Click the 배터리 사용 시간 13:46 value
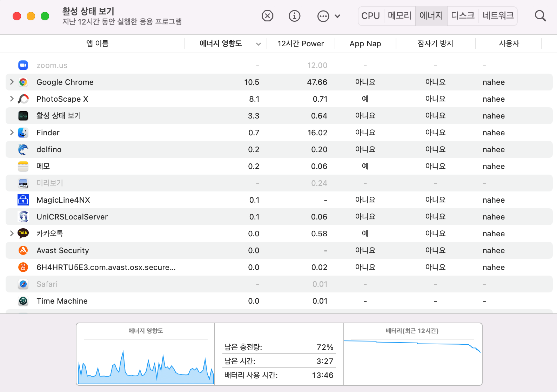 click(x=322, y=375)
